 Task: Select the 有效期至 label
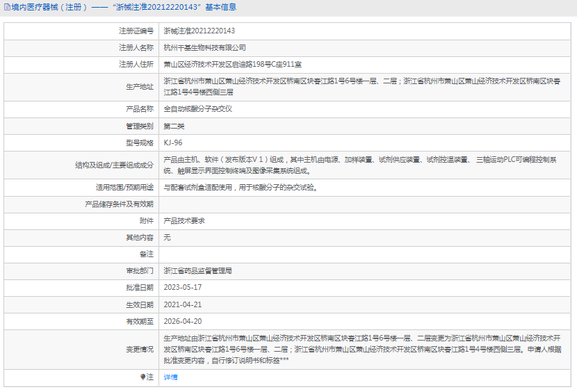point(140,321)
